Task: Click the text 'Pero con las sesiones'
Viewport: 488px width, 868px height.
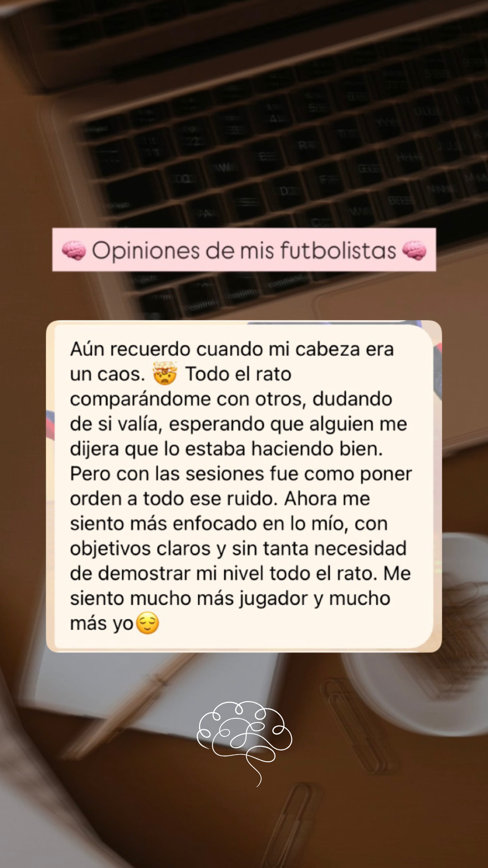Action: click(x=167, y=474)
